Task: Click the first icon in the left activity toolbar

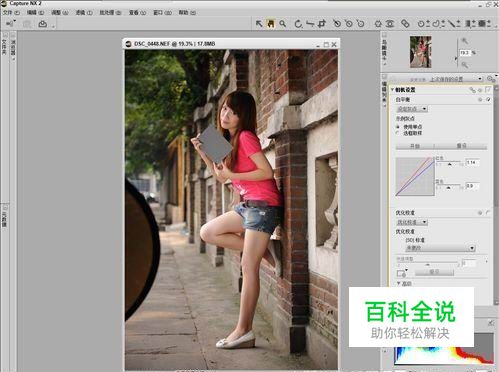Action: [11, 24]
